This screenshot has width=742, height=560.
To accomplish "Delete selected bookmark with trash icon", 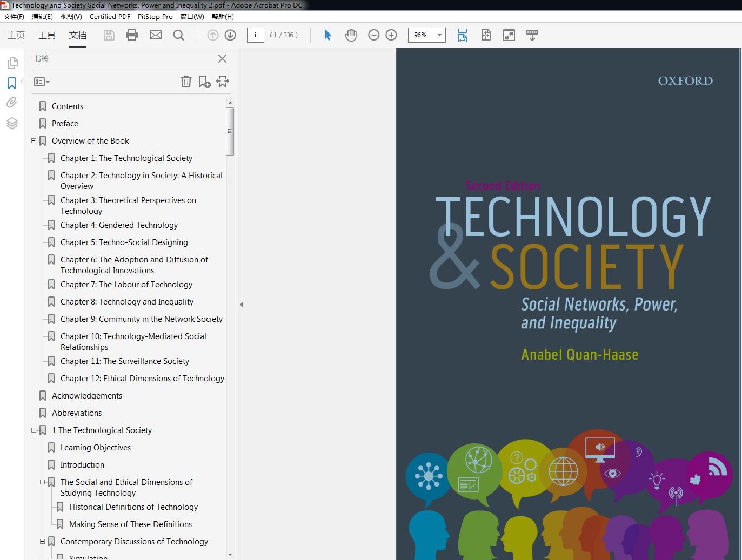I will 186,82.
